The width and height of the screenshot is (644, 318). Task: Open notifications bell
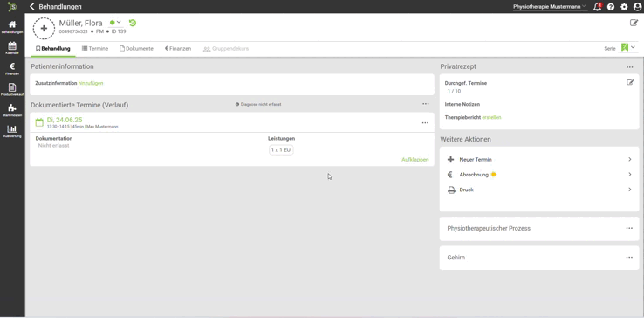[x=598, y=7]
